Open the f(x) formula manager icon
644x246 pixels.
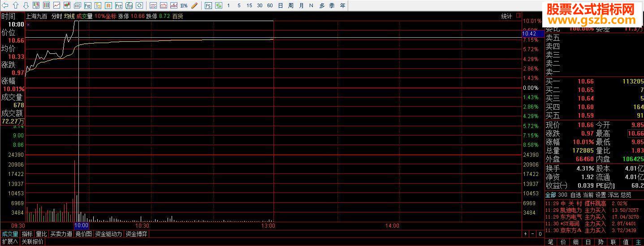[129, 5]
